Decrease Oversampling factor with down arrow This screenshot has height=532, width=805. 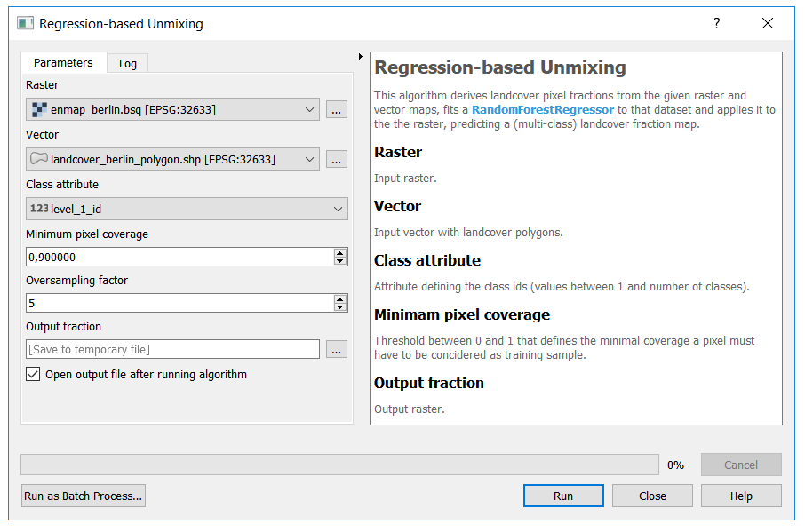click(x=340, y=306)
